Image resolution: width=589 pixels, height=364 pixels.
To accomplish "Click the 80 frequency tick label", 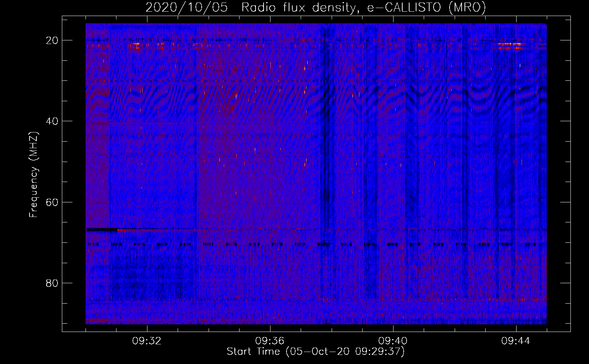I will point(52,283).
